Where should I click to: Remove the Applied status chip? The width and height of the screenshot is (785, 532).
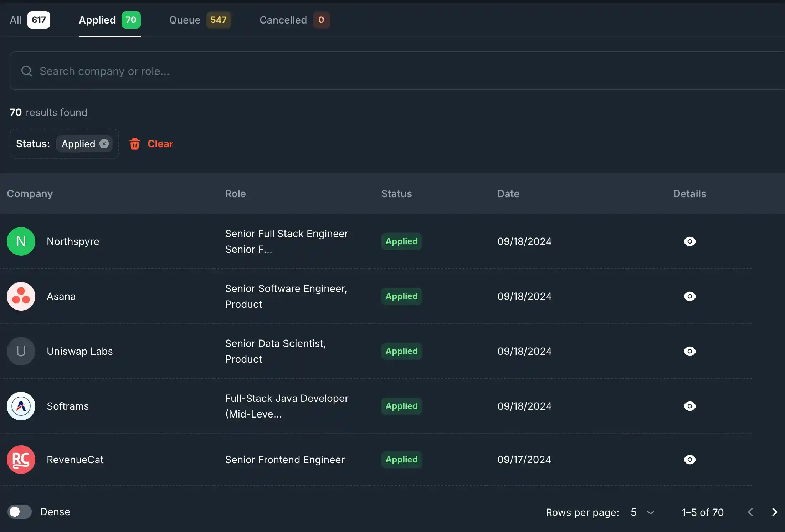pos(104,144)
